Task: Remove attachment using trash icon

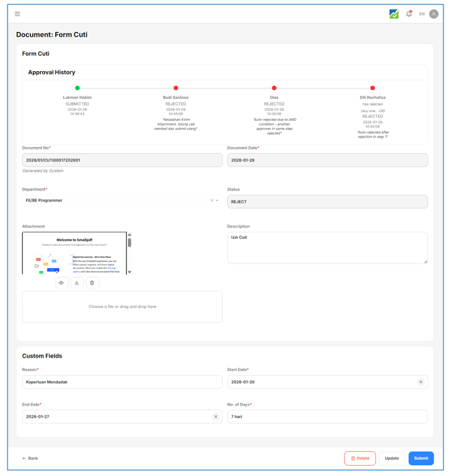Action: tap(92, 283)
